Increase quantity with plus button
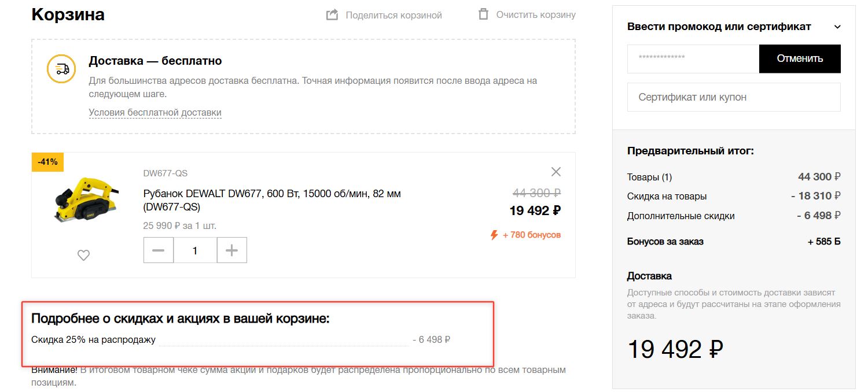The width and height of the screenshot is (868, 392). [x=231, y=250]
